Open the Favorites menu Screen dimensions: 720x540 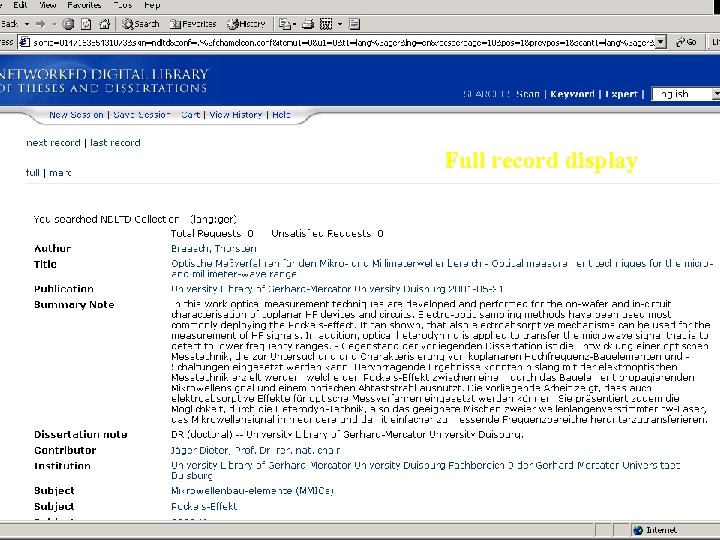click(84, 5)
